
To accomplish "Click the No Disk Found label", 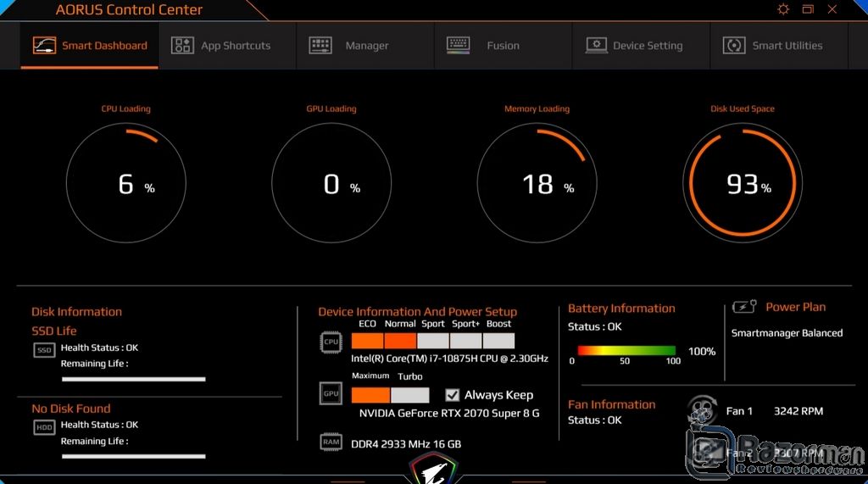I will tap(71, 409).
